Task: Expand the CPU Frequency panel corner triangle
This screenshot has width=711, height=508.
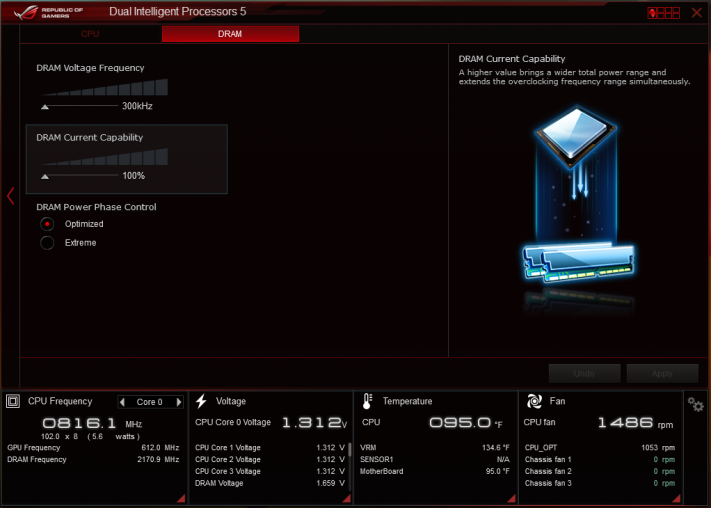Action: 181,498
